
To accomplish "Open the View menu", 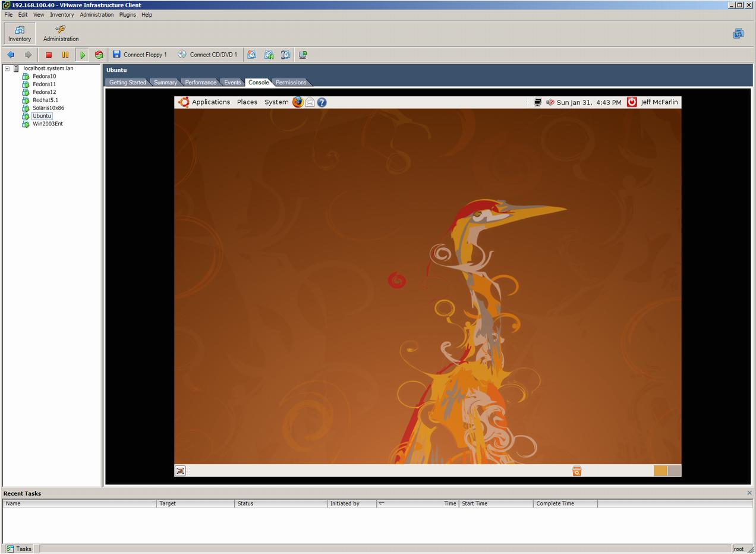I will click(39, 14).
